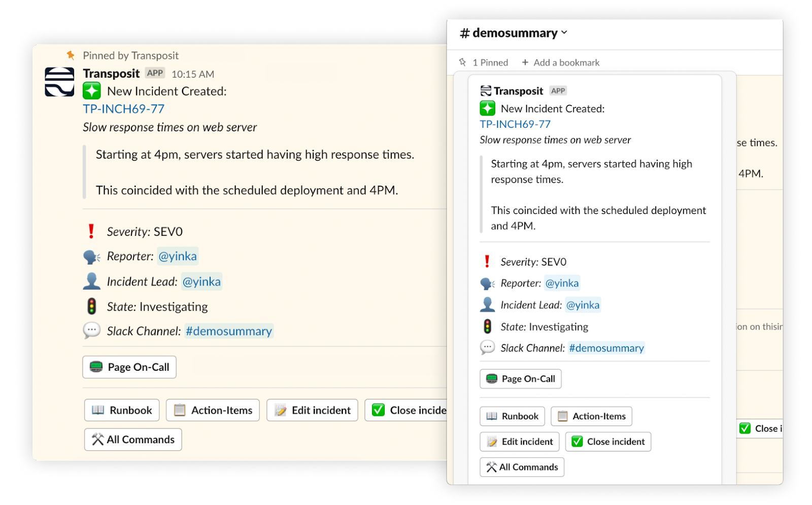Click the pin icon beside 1 Pinned

tap(462, 62)
